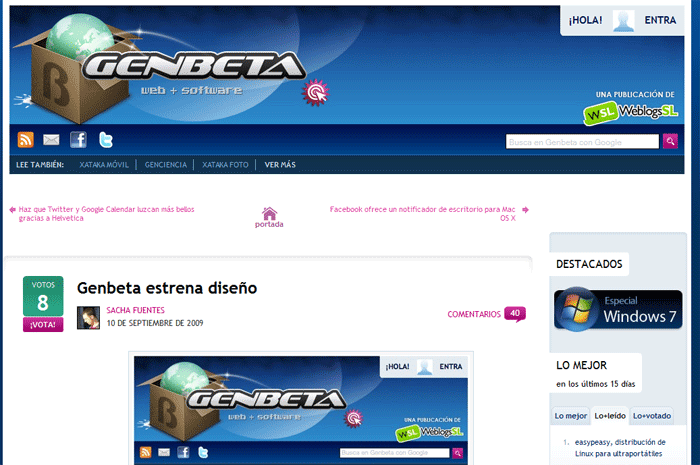This screenshot has height=465, width=700.
Task: Click the user avatar icon beside ENTRA
Action: click(x=624, y=21)
